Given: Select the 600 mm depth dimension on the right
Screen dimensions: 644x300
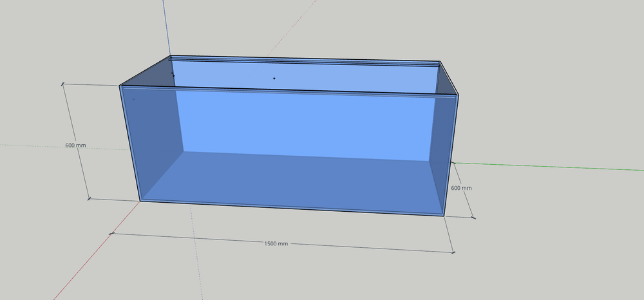Looking at the screenshot, I should [x=461, y=188].
